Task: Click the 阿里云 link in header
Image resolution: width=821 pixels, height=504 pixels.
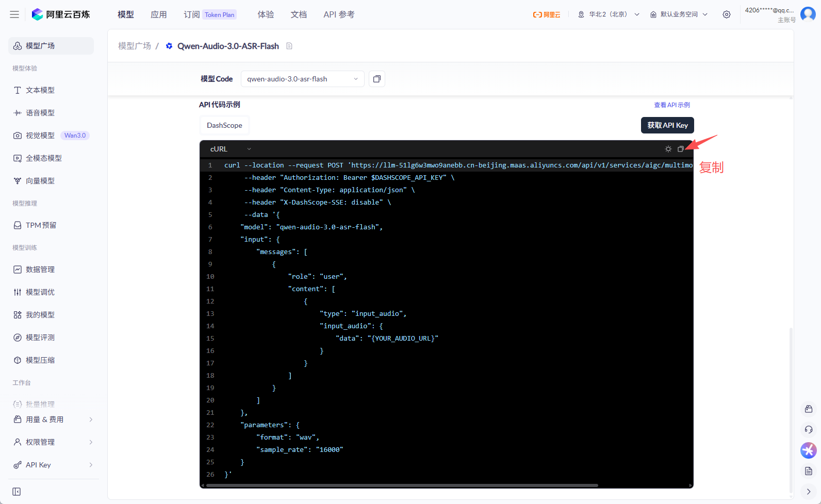Action: (547, 14)
